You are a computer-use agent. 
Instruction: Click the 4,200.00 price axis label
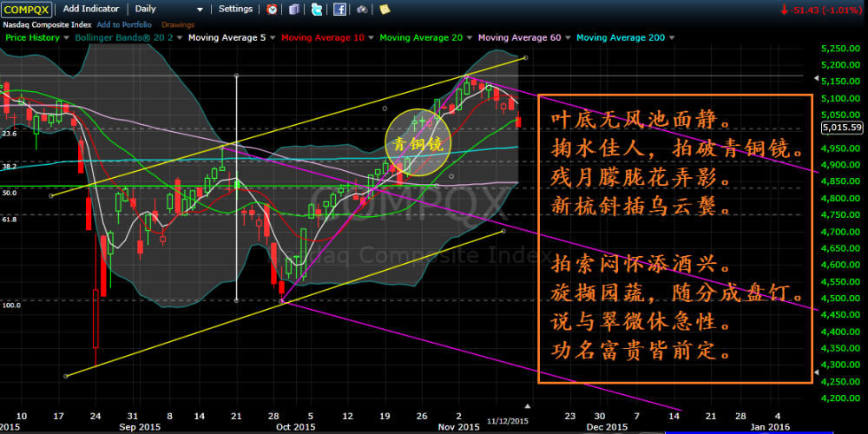pos(839,398)
